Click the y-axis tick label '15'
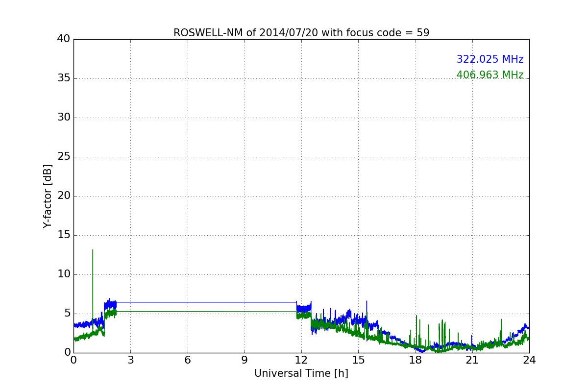This screenshot has width=588, height=392. (64, 235)
